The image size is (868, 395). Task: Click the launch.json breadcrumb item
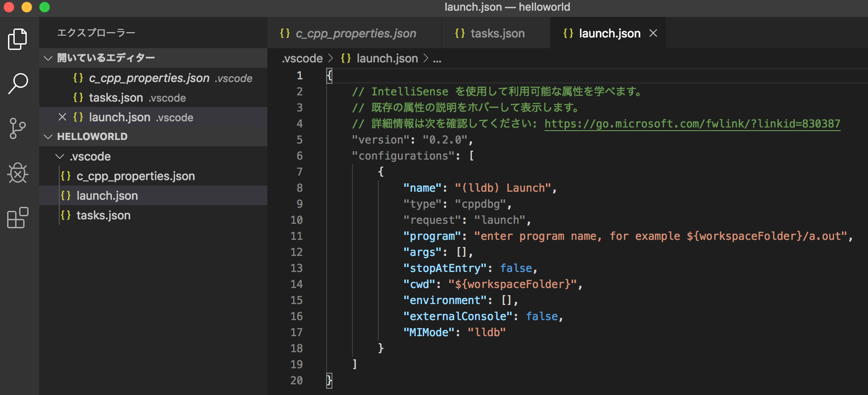pyautogui.click(x=387, y=58)
